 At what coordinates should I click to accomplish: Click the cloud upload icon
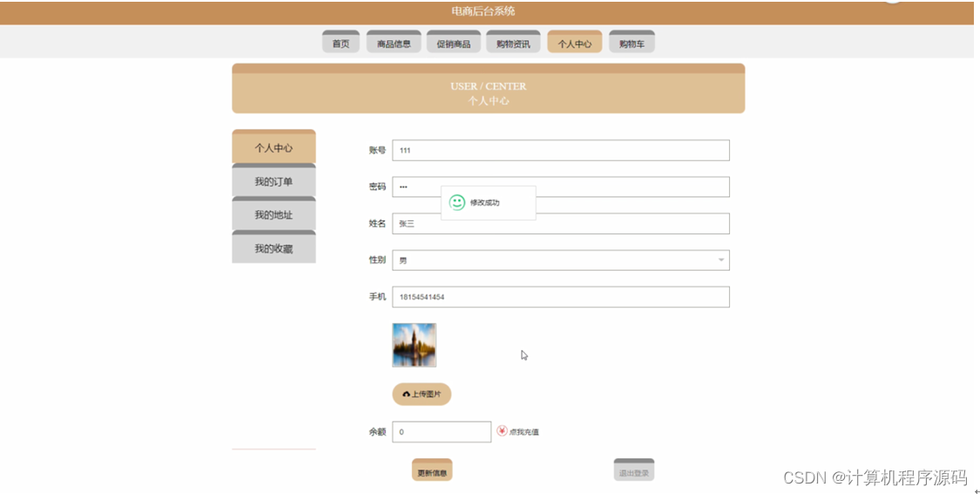pos(406,395)
